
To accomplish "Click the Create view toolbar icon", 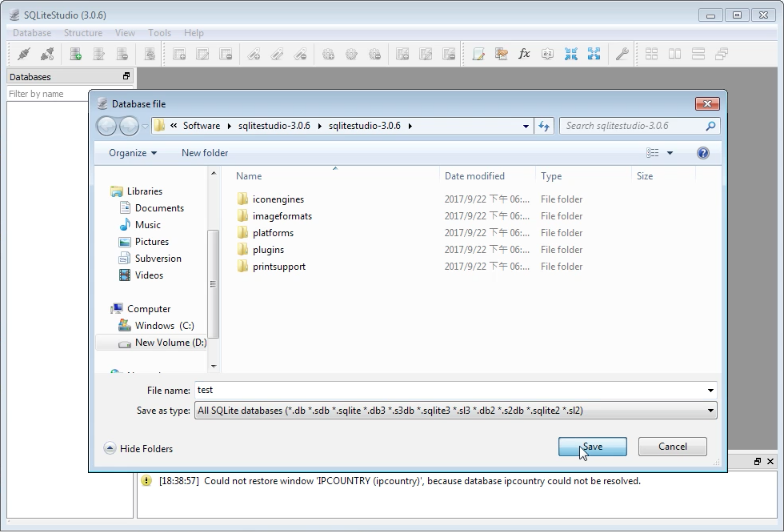I will [x=402, y=54].
